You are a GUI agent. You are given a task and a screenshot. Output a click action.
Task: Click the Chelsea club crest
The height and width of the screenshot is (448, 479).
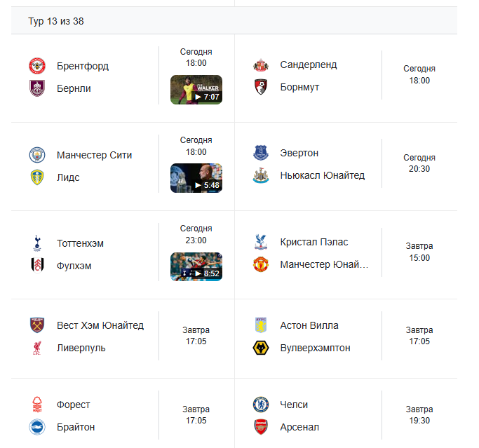[261, 405]
